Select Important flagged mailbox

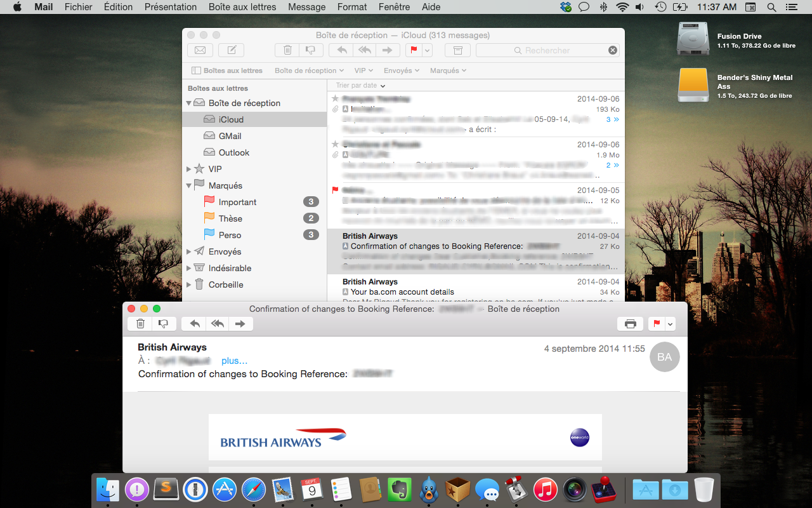(x=254, y=202)
